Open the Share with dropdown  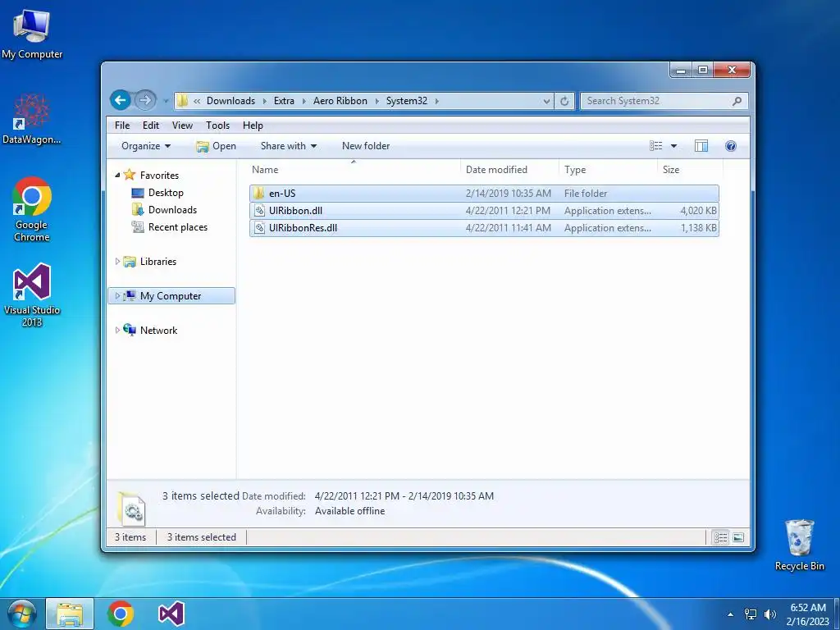tap(288, 146)
